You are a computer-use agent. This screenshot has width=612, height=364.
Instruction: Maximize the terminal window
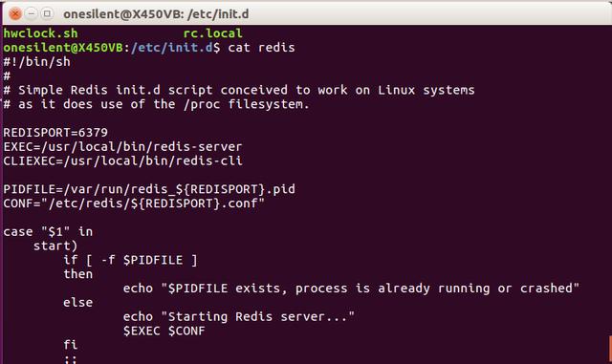point(47,14)
